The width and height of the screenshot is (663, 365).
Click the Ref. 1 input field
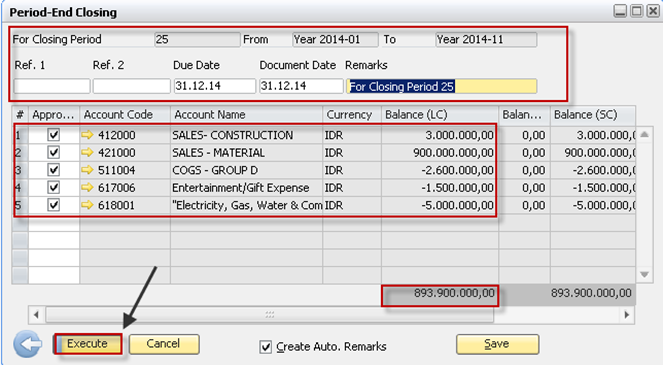point(52,86)
